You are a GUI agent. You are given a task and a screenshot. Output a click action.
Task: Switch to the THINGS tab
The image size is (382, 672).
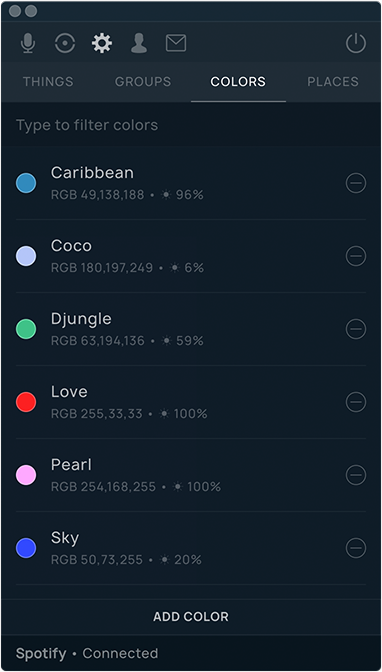pyautogui.click(x=48, y=81)
